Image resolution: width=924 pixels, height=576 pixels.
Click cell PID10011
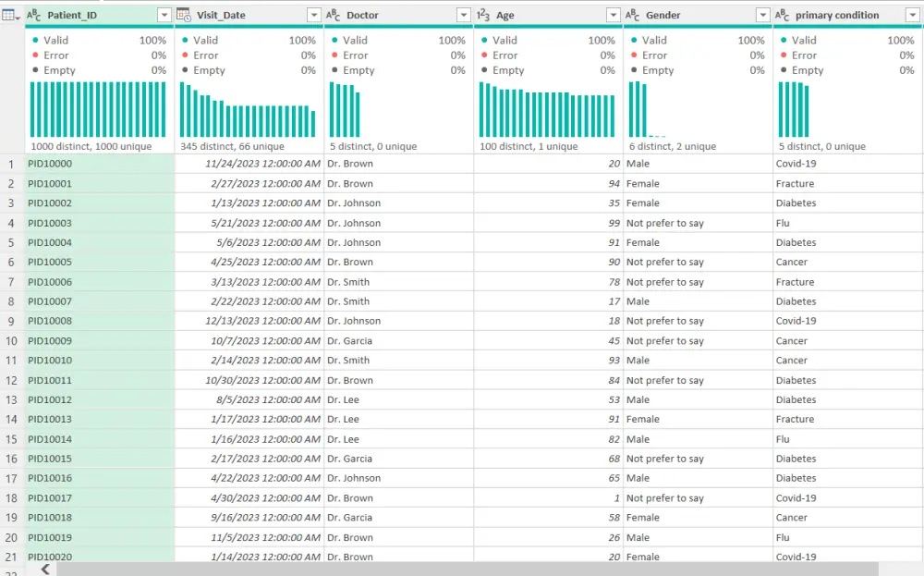100,380
